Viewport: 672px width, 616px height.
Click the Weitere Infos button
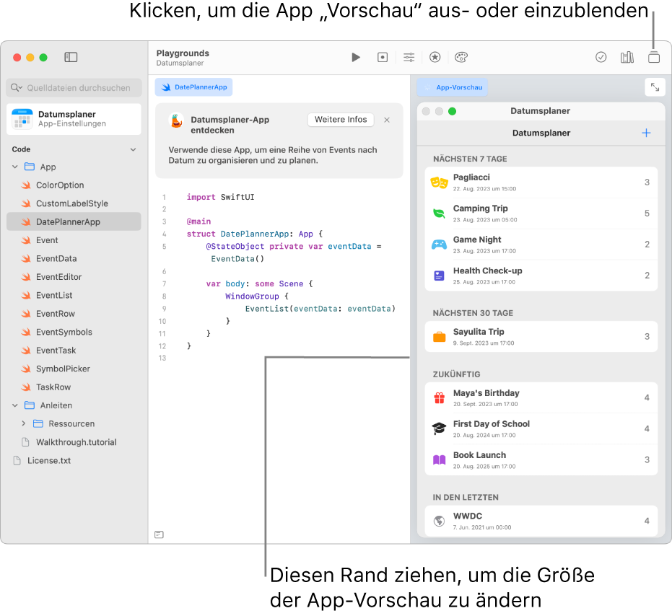[x=341, y=120]
